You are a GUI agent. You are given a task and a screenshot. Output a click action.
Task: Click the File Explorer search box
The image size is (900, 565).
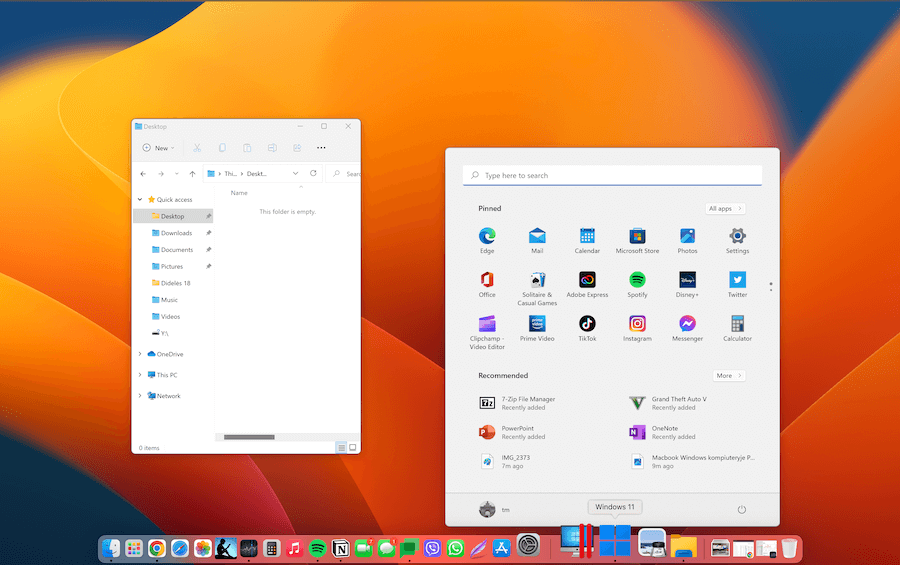tap(344, 173)
